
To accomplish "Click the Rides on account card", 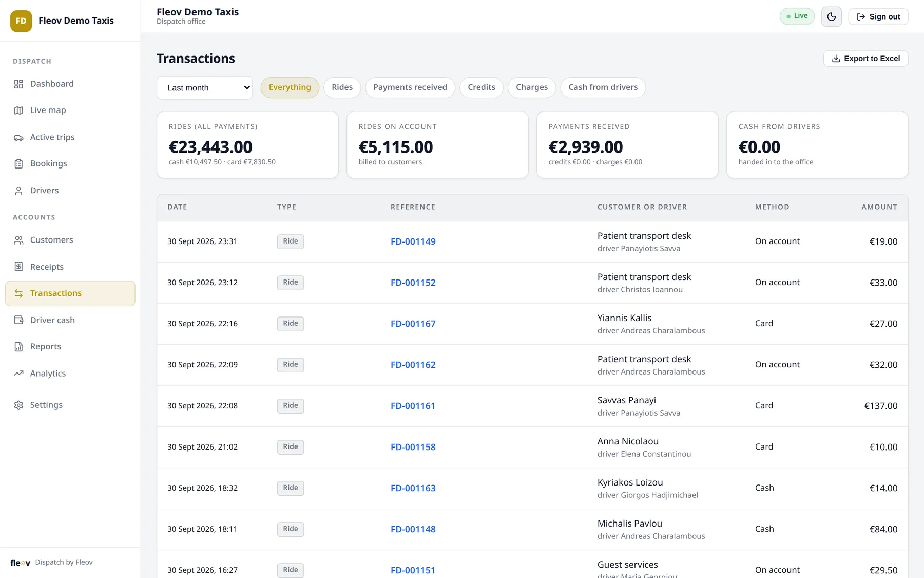I will [437, 145].
